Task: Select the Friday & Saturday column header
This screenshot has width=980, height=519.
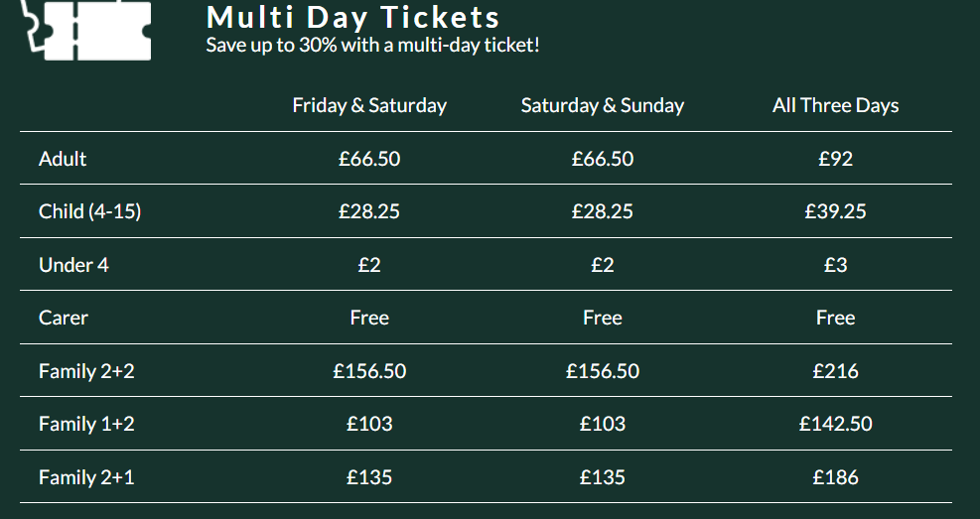Action: pyautogui.click(x=369, y=105)
